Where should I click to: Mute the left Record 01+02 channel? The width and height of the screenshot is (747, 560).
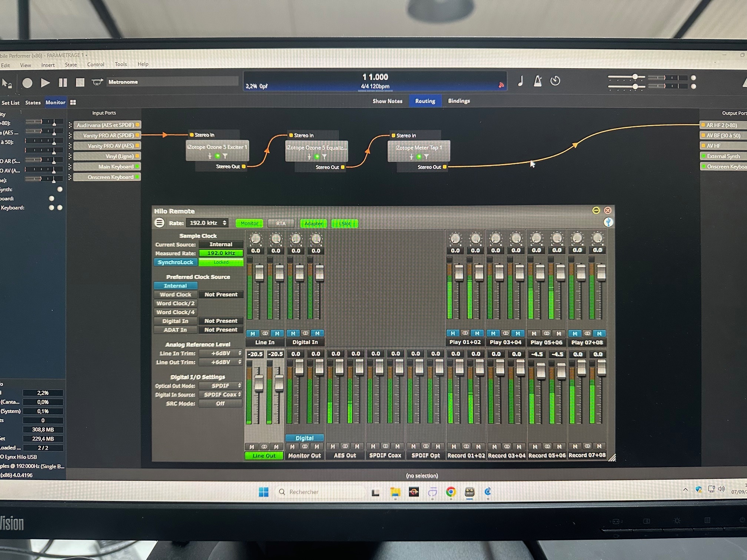point(454,446)
